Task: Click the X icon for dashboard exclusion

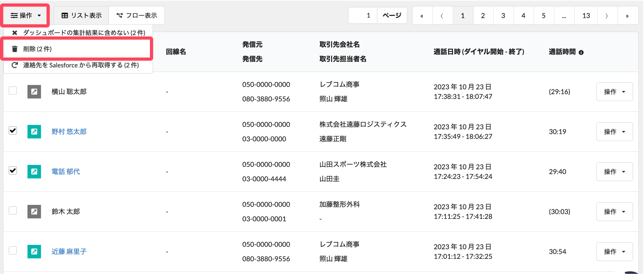Action: coord(15,33)
